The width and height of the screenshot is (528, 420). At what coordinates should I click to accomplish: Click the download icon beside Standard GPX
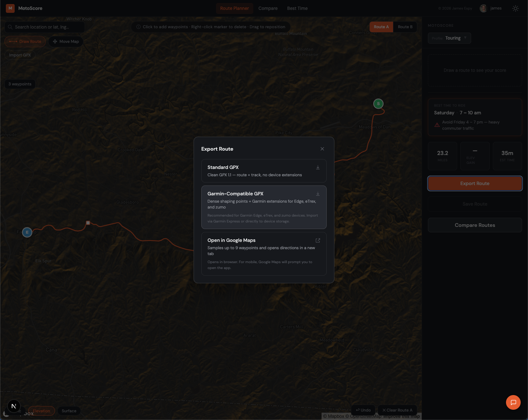318,167
